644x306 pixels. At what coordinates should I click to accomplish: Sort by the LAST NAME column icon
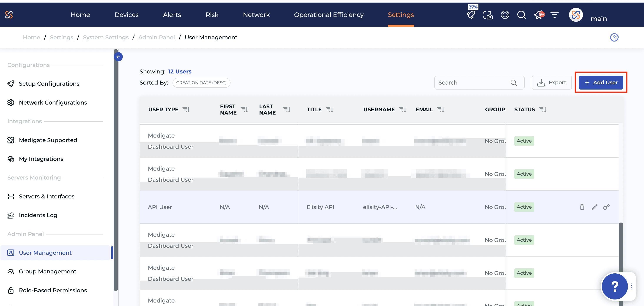(x=287, y=109)
